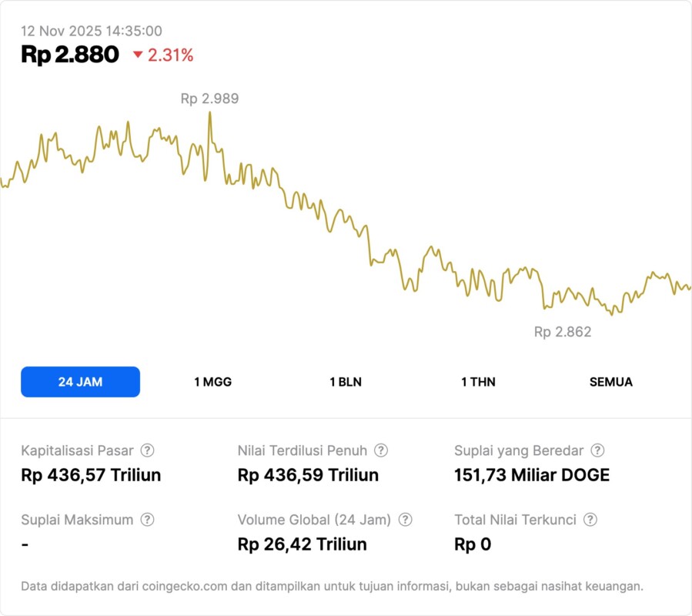Select the 24 JAM time range

coord(80,382)
